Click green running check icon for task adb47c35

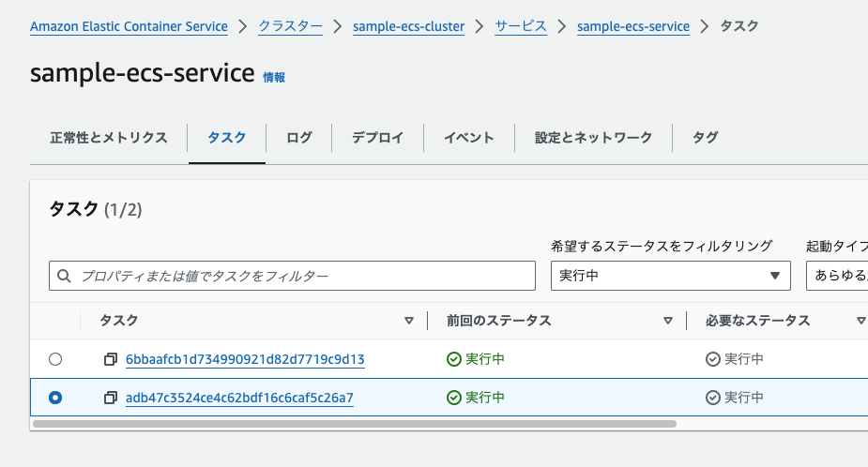point(454,398)
